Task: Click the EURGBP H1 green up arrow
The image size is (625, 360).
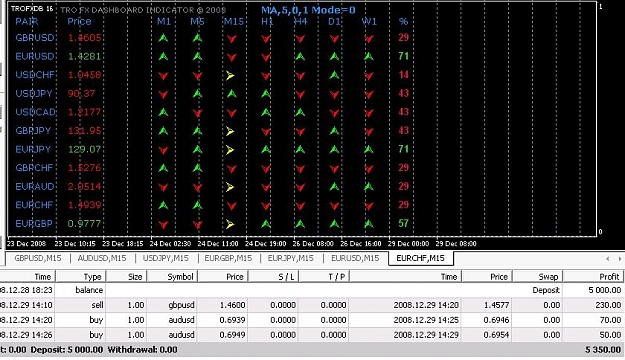Action: click(x=266, y=224)
